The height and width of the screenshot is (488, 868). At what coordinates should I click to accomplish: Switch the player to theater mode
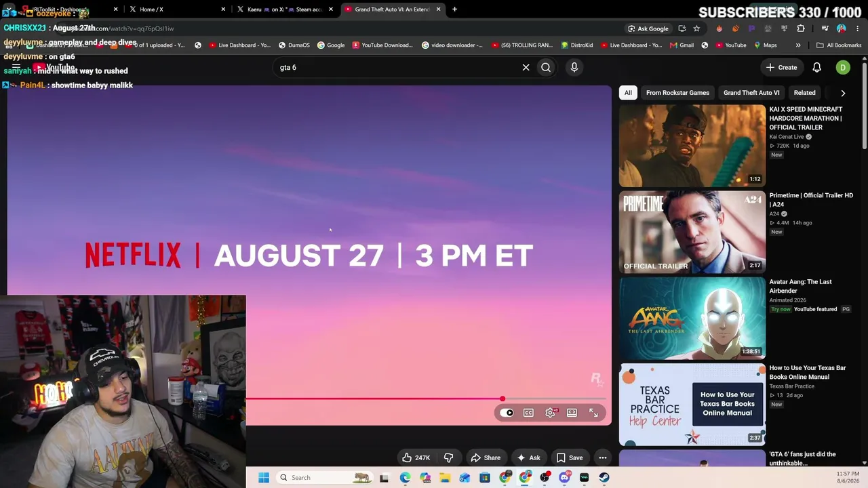pyautogui.click(x=572, y=413)
